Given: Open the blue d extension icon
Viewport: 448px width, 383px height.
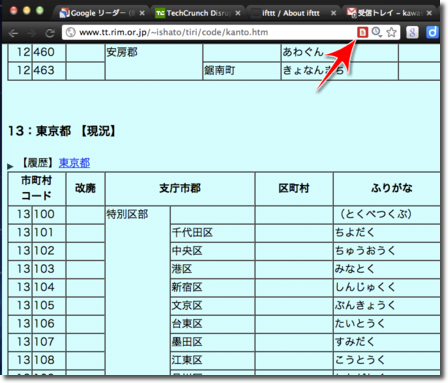Looking at the screenshot, I should pyautogui.click(x=432, y=32).
